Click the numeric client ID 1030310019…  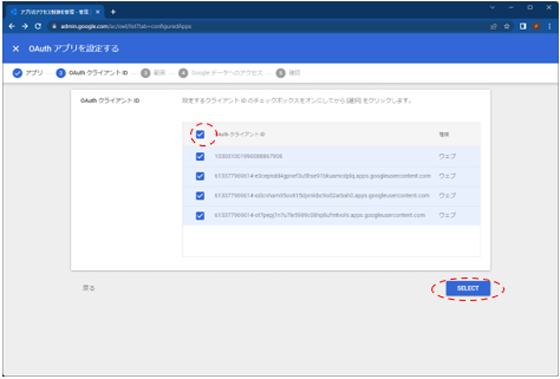click(x=248, y=156)
